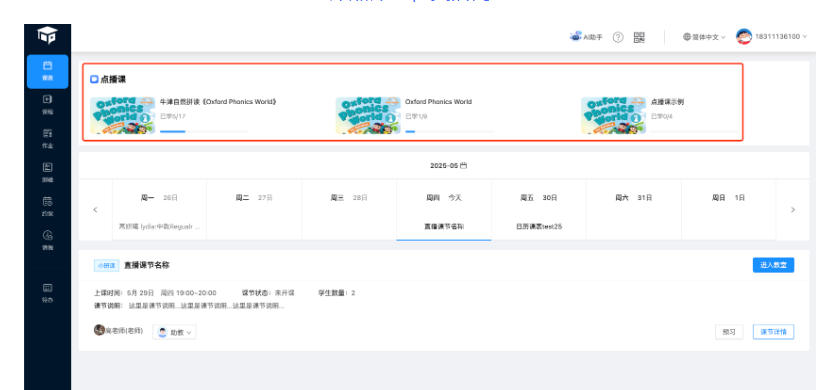Click the cover image of the middle Oxford Phonics World course
The image size is (816, 390).
[368, 115]
